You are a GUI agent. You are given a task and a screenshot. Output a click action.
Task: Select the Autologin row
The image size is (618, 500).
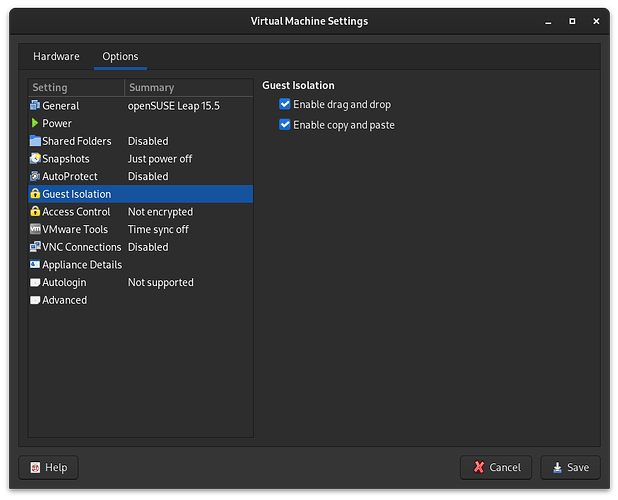click(x=64, y=283)
